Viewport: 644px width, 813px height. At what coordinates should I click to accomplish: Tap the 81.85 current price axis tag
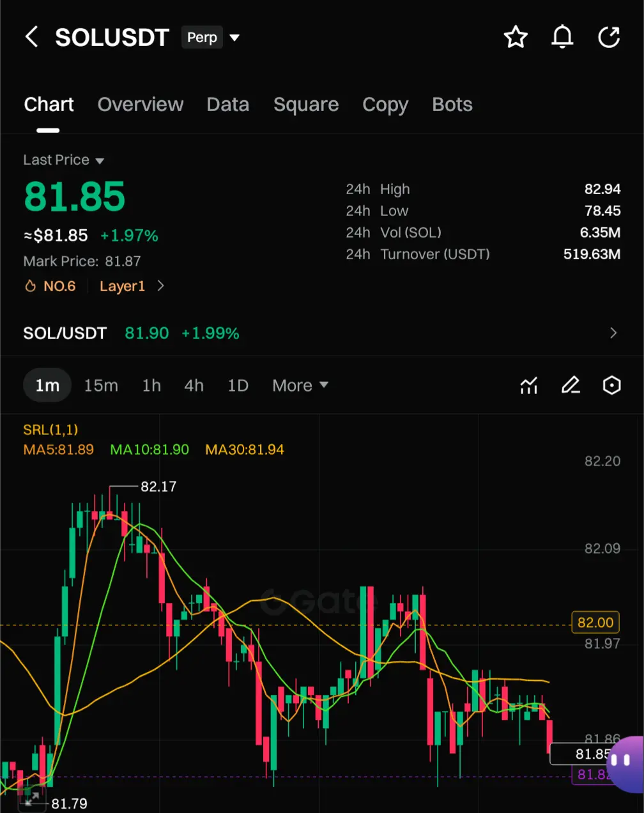(x=580, y=754)
